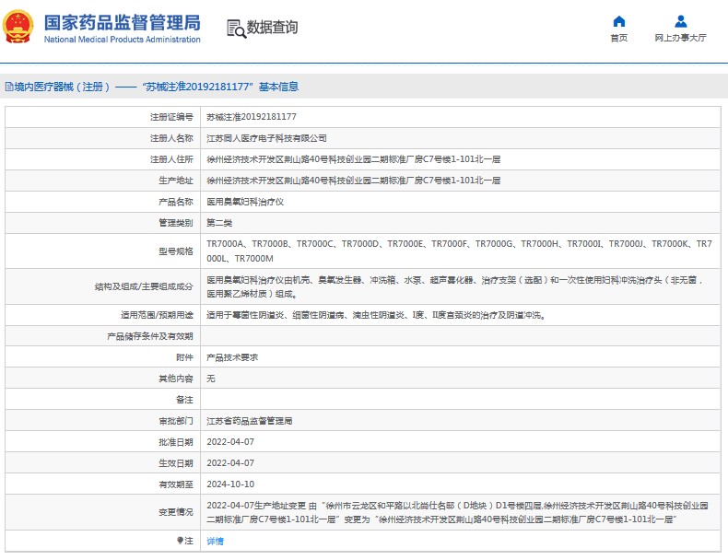Select expiry date 2024-10-10
This screenshot has height=560, width=728.
[x=230, y=484]
